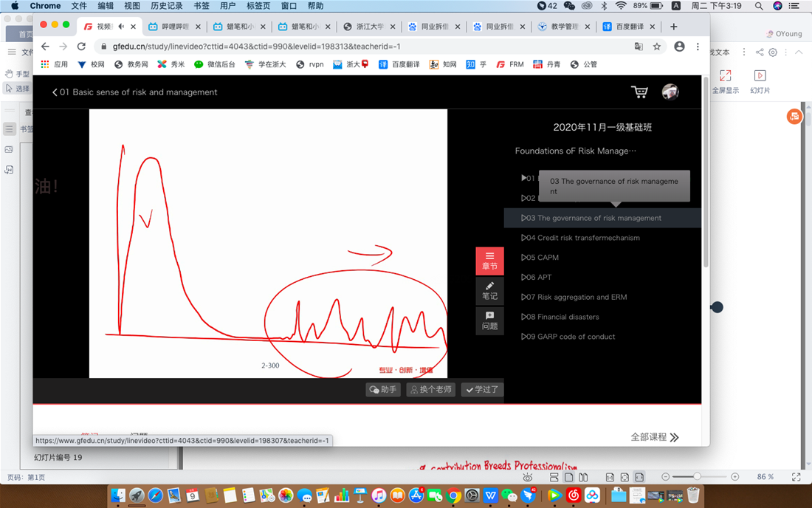Switch to the 哔哩哔哩 browser tab
The image size is (812, 508).
coord(174,27)
